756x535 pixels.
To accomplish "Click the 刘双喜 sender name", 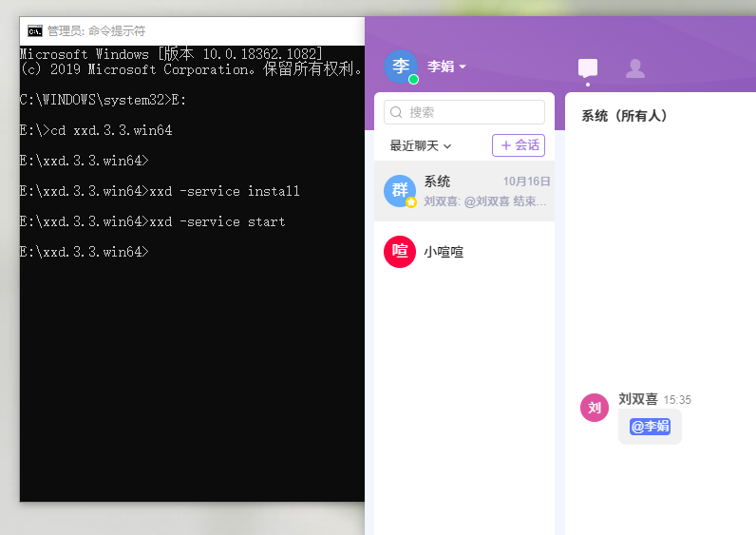I will click(638, 399).
